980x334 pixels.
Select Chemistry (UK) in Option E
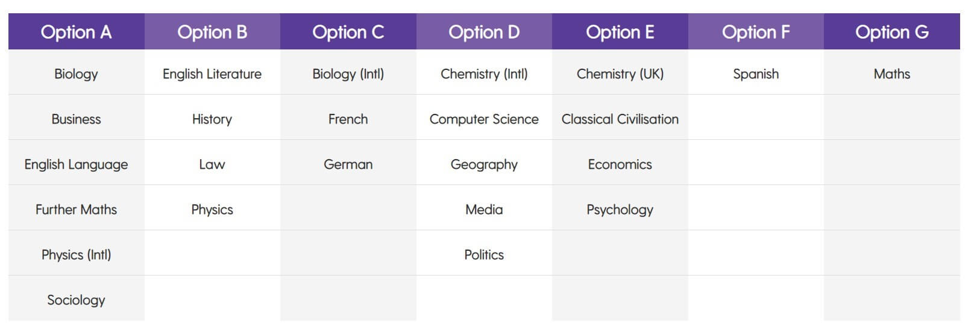coord(620,74)
